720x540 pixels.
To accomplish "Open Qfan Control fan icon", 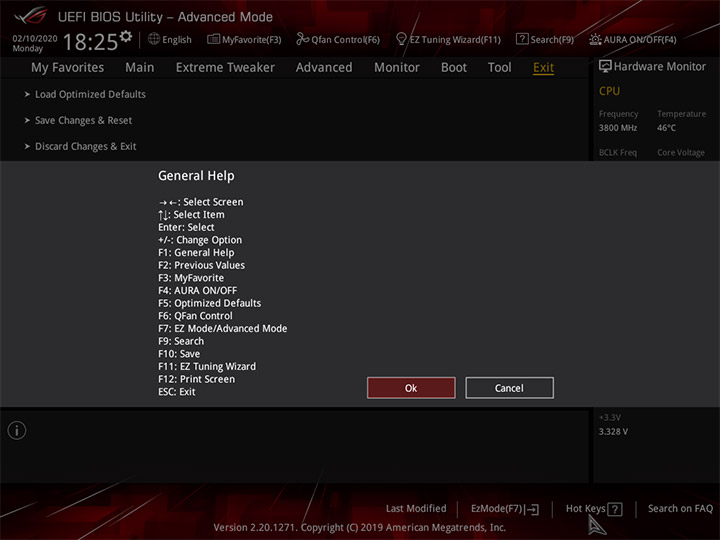I will point(302,39).
